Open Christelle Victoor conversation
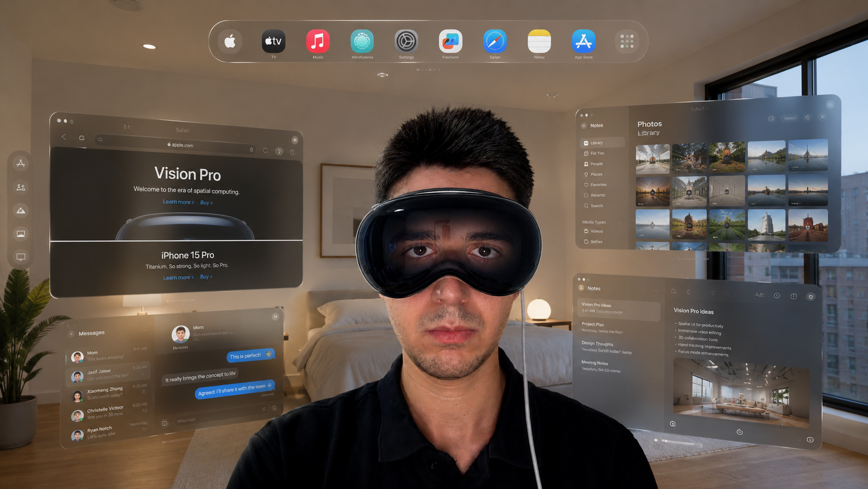 [109, 412]
